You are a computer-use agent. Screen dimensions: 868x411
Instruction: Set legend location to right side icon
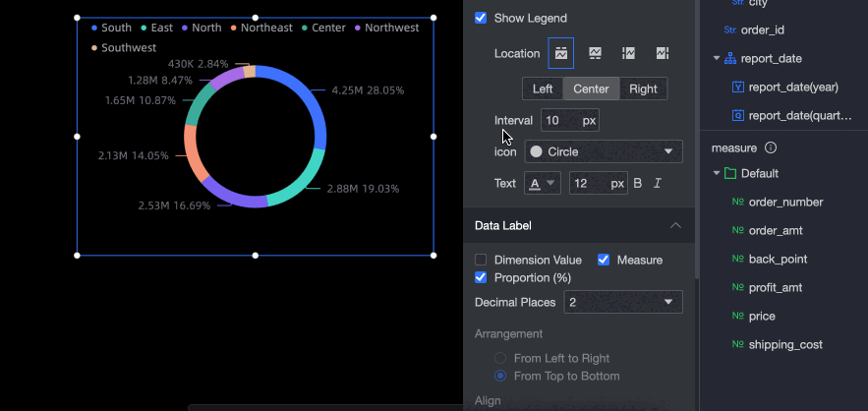(x=663, y=53)
